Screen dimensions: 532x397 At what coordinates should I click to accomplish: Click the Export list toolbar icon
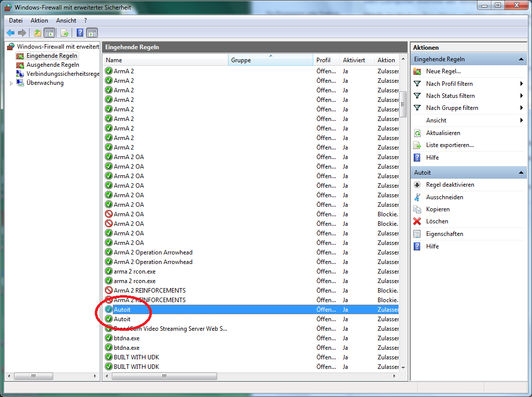coord(64,33)
